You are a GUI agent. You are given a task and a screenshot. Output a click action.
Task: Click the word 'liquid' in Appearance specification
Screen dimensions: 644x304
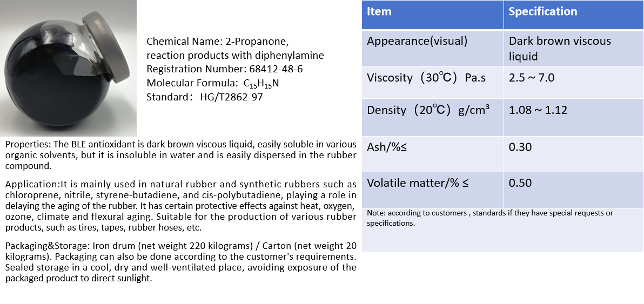523,57
